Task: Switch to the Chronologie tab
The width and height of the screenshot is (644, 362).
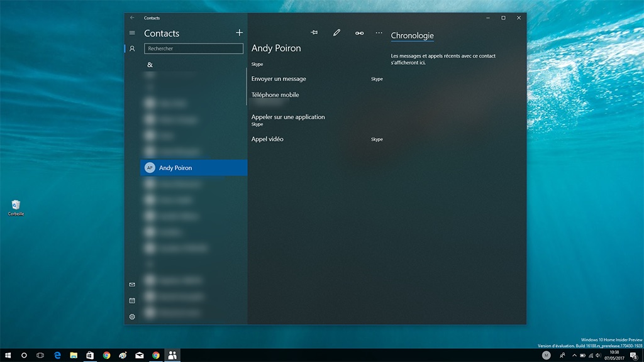Action: pos(412,36)
